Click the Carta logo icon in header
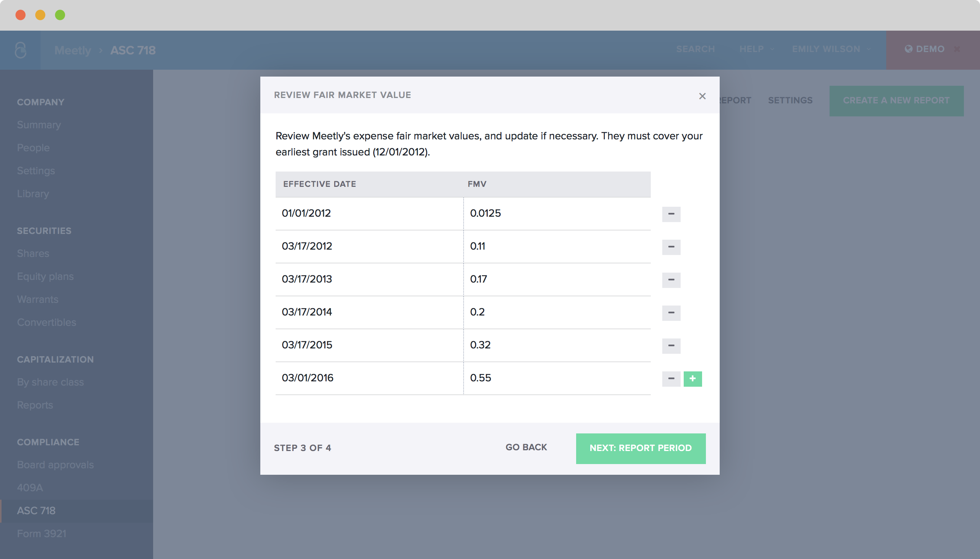Screen dimensions: 980x559 [x=20, y=50]
